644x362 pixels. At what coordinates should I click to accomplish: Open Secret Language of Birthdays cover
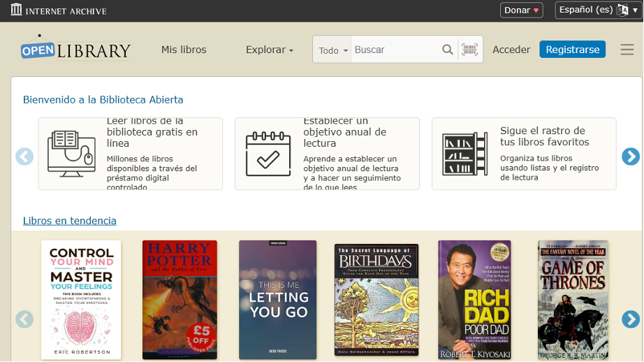point(376,300)
